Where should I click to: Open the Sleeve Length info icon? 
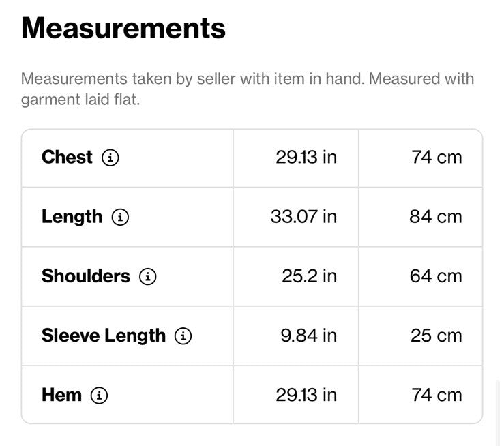(183, 336)
